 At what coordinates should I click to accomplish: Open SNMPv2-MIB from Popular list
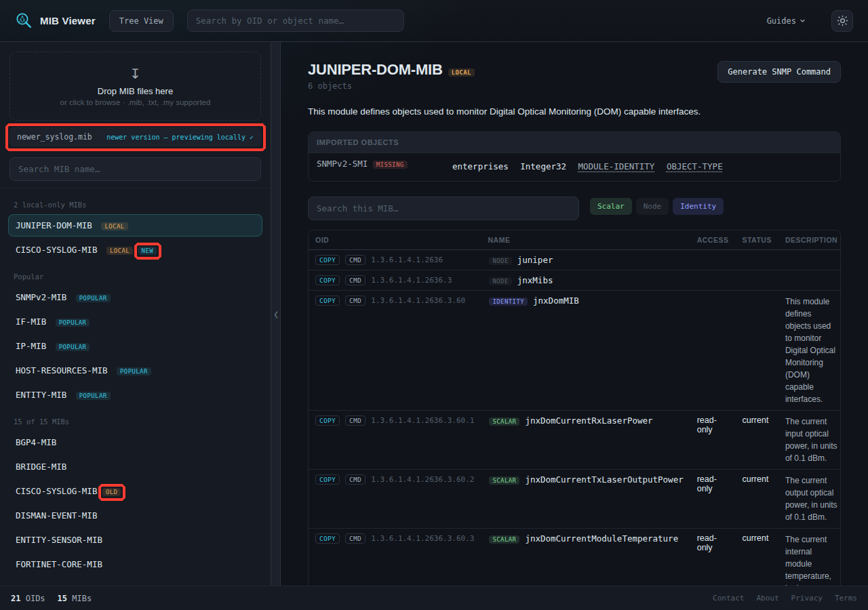pyautogui.click(x=135, y=298)
